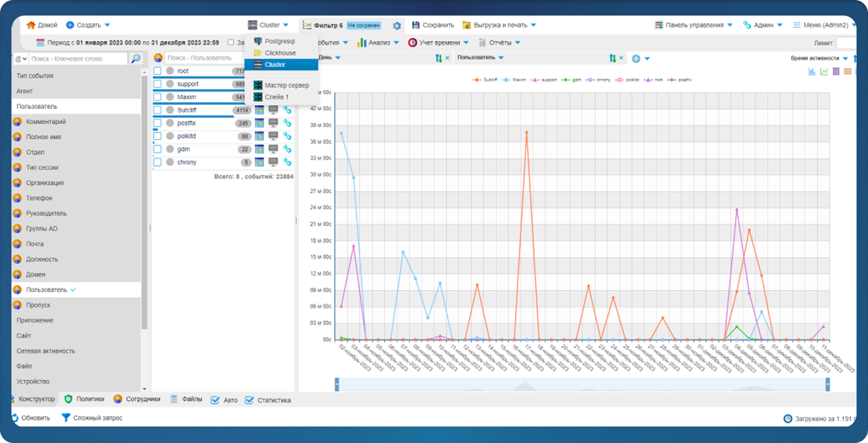Image resolution: width=868 pixels, height=443 pixels.
Task: Click the Home (Домой) house icon
Action: click(x=30, y=26)
